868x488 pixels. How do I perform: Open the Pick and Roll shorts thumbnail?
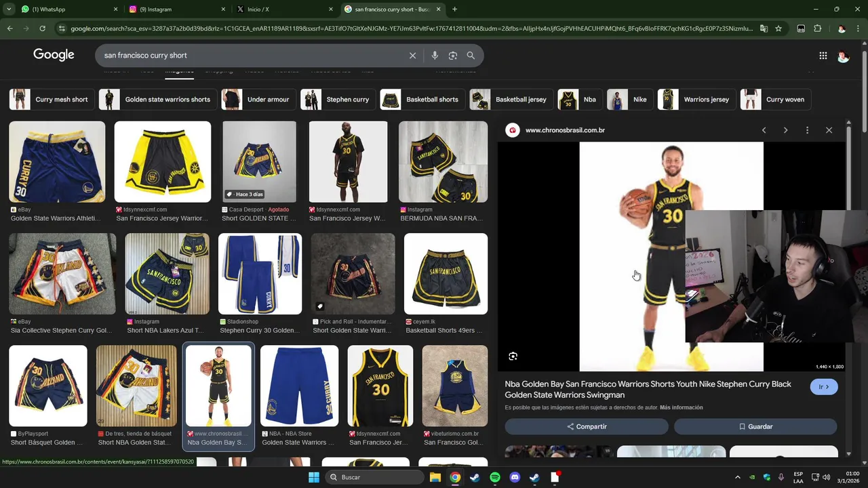pyautogui.click(x=353, y=274)
